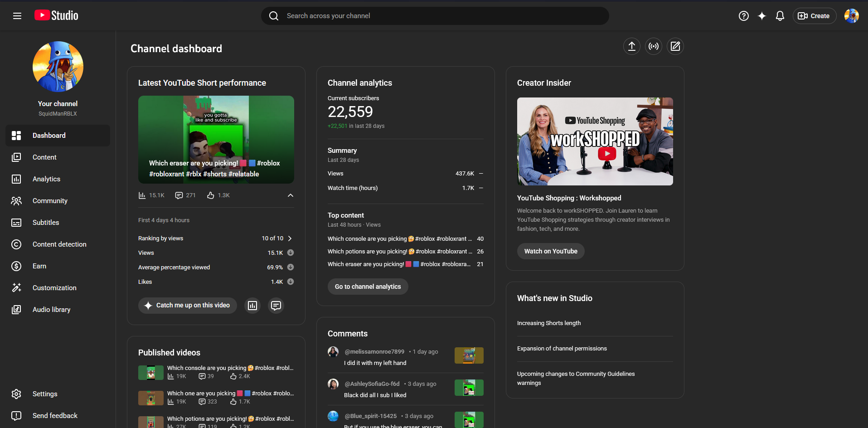Open Dashboard in the sidebar
This screenshot has width=868, height=428.
tap(58, 136)
